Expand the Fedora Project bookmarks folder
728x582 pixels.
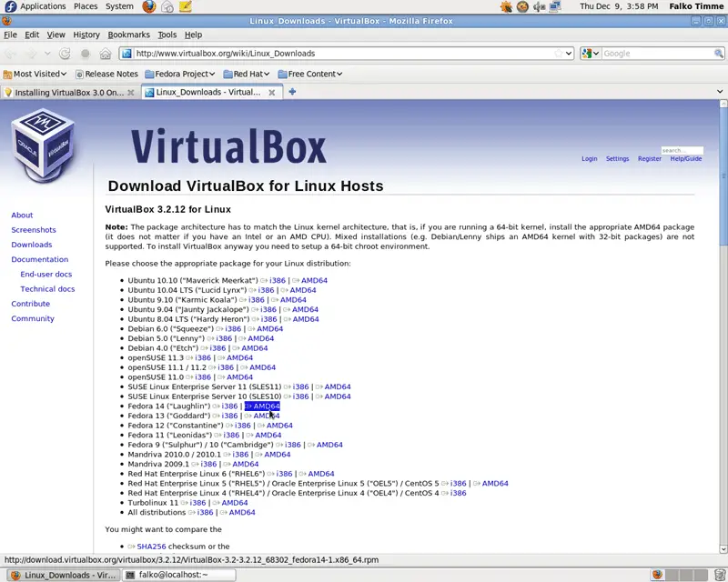point(179,74)
